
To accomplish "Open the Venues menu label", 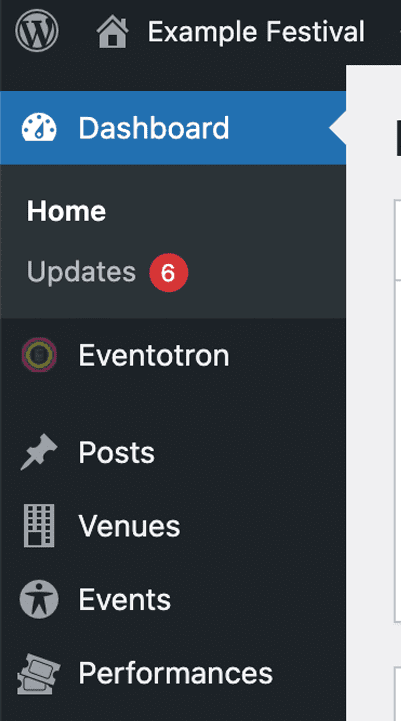I will (x=129, y=526).
